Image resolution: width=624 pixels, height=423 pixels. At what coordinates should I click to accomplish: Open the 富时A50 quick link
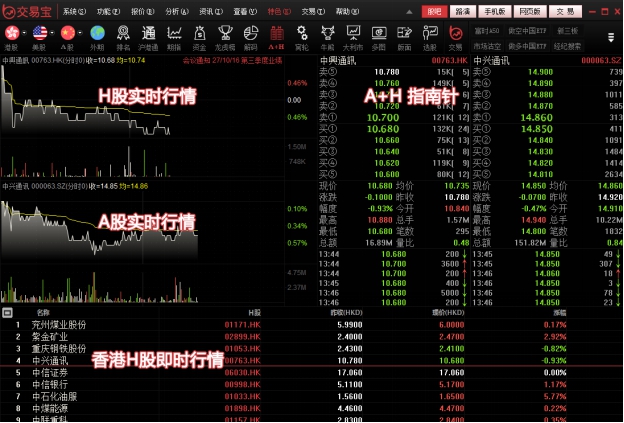[487, 31]
